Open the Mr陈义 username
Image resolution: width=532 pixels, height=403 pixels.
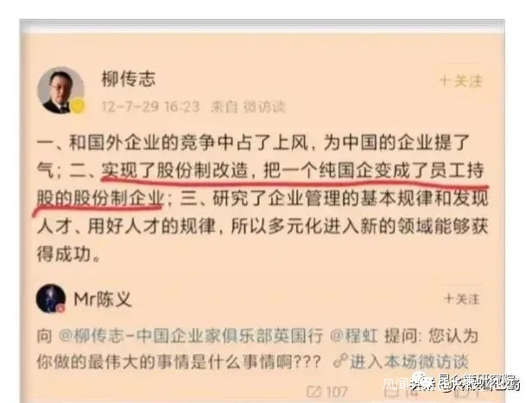[103, 299]
